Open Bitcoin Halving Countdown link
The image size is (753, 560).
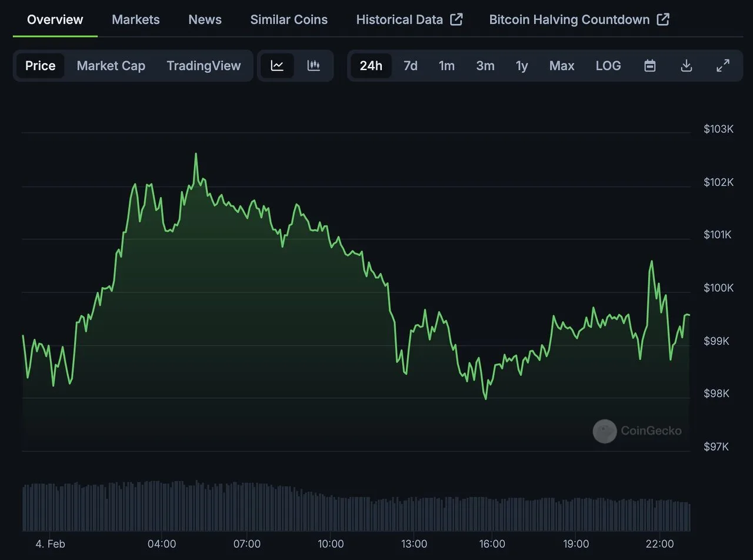pos(579,19)
